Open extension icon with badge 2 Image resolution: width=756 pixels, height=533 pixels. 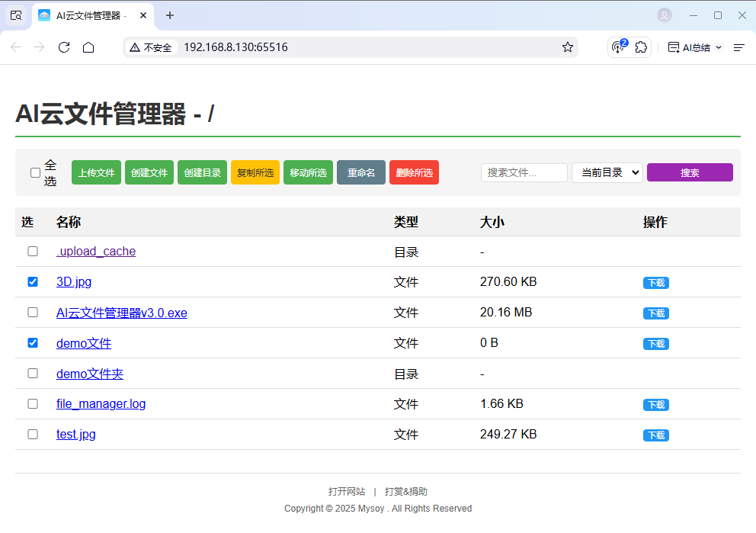point(619,47)
